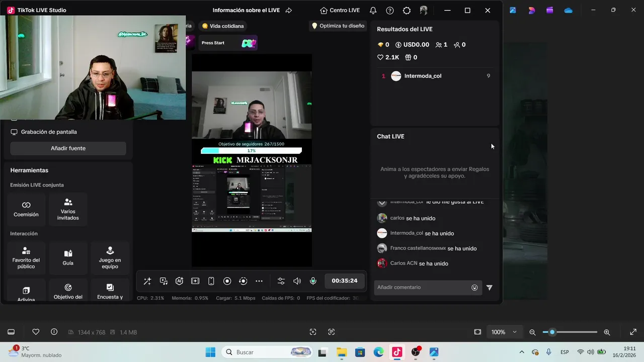The height and width of the screenshot is (362, 644).
Task: Click the taskbar Buscar search box
Action: [x=268, y=352]
